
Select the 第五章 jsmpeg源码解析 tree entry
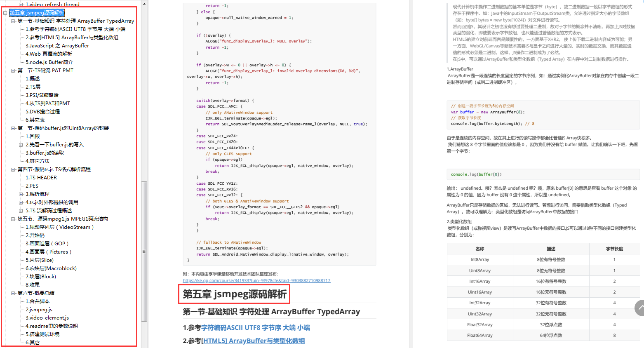pyautogui.click(x=37, y=13)
